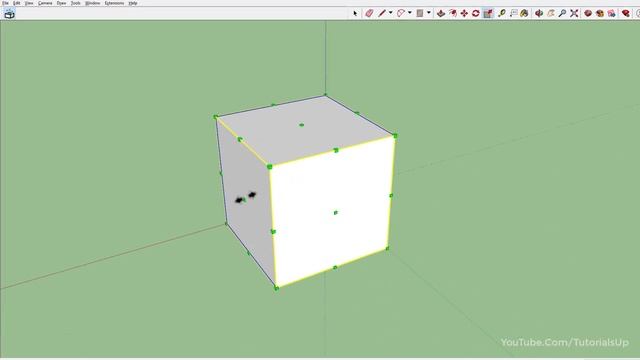Click the Zoom Extents tool
The image size is (640, 360).
(x=574, y=13)
